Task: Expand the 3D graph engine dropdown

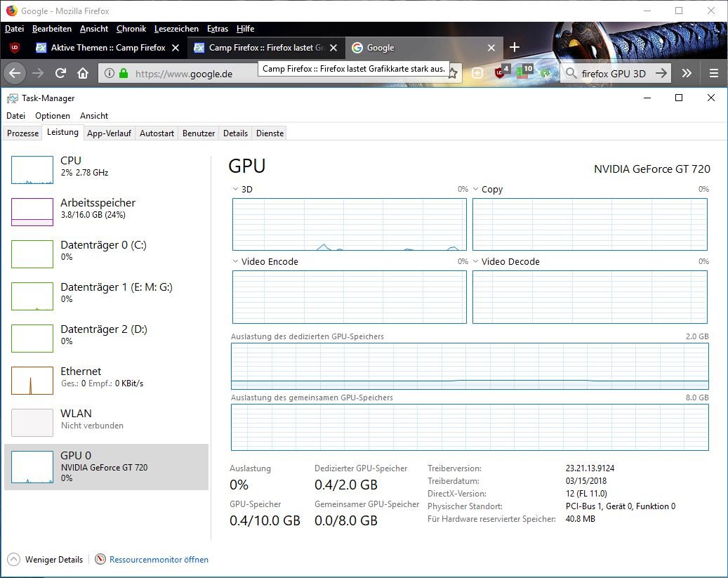Action: 236,190
